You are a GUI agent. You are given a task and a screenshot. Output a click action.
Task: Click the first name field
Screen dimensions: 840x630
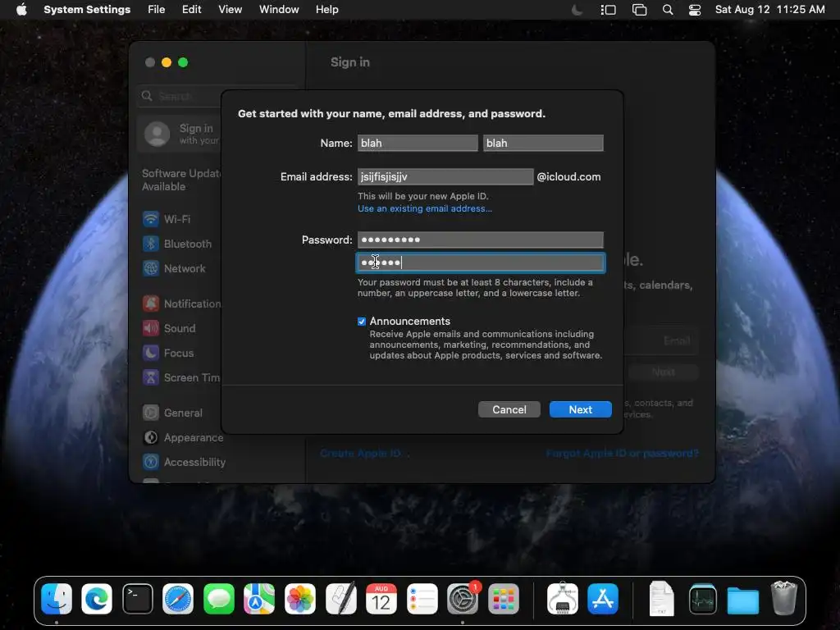(x=418, y=143)
